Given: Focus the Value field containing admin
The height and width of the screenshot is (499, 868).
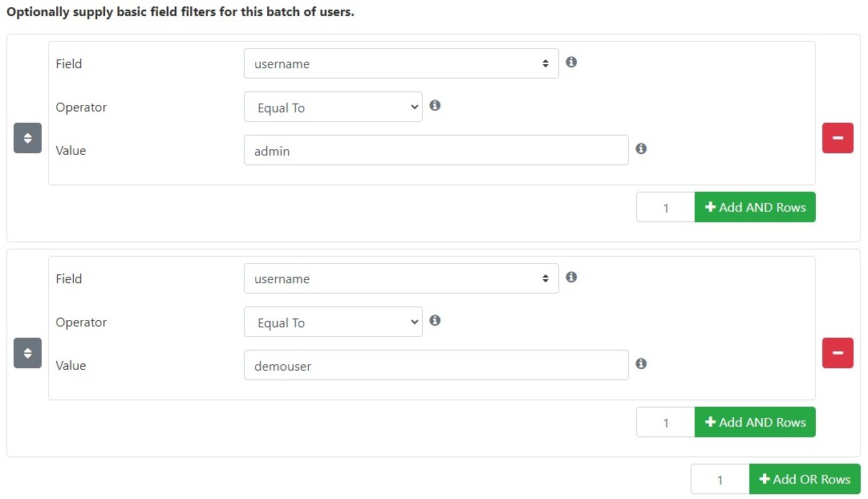Looking at the screenshot, I should tap(436, 150).
